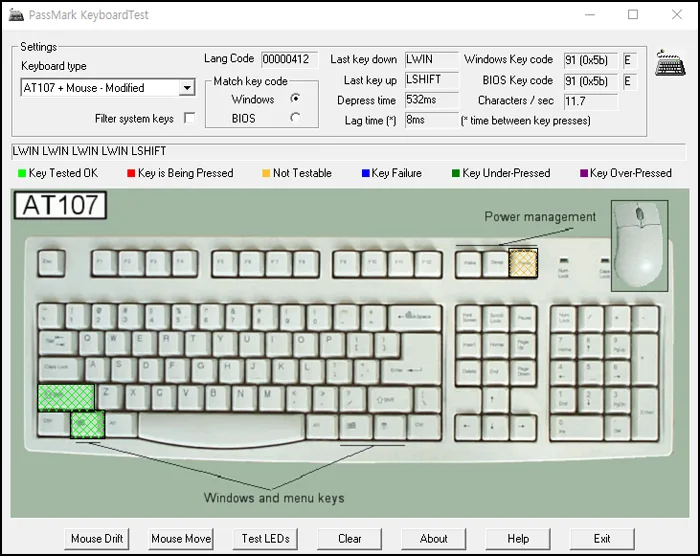Click the F5 key on keyboard image

click(225, 263)
